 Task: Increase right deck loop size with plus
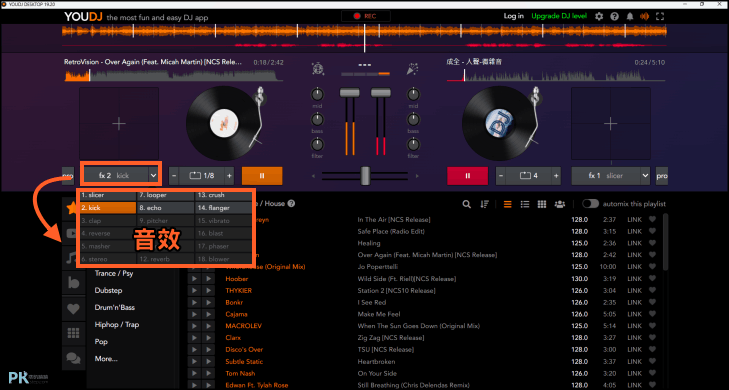[x=556, y=176]
